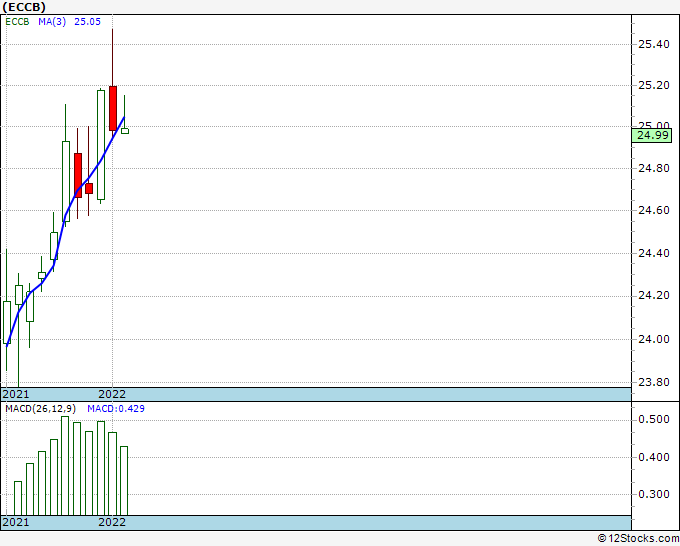
Task: Click the 0.300 MACD axis label
Action: coord(654,494)
